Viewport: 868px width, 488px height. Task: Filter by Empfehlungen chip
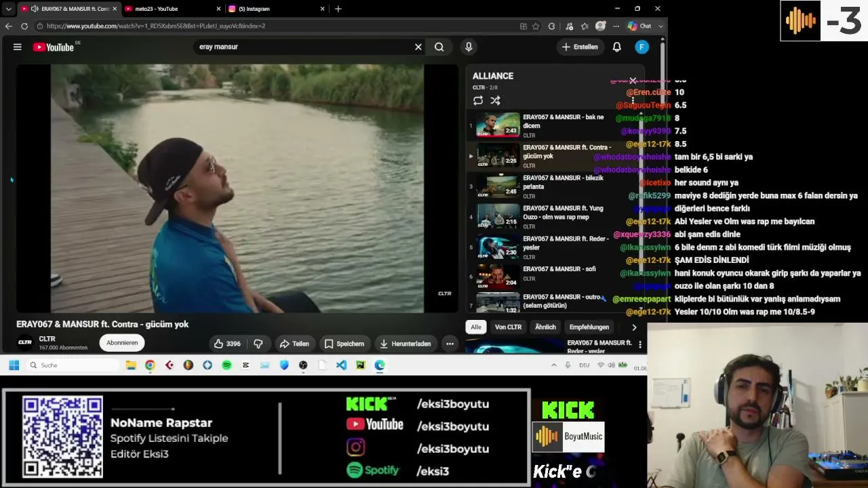coord(589,327)
